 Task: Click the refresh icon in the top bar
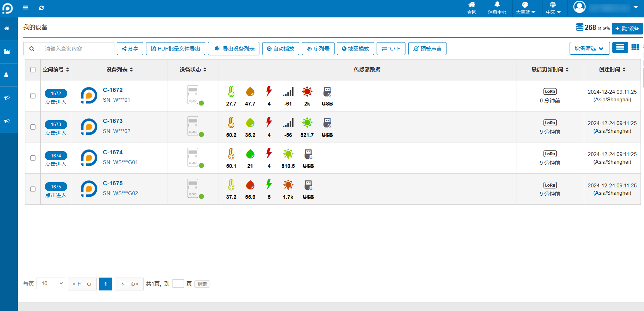click(41, 8)
